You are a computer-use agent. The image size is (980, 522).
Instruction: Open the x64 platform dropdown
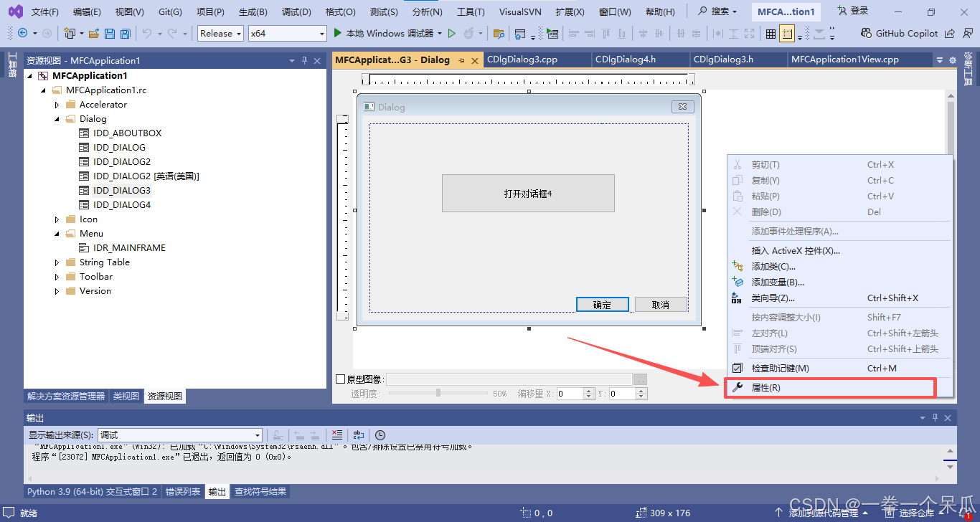tap(288, 33)
